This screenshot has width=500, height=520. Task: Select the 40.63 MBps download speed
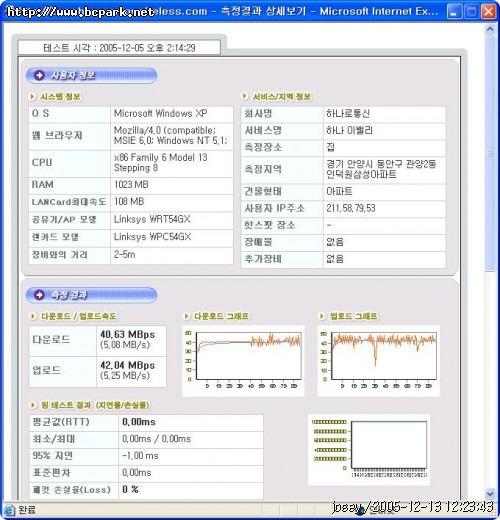(x=127, y=334)
